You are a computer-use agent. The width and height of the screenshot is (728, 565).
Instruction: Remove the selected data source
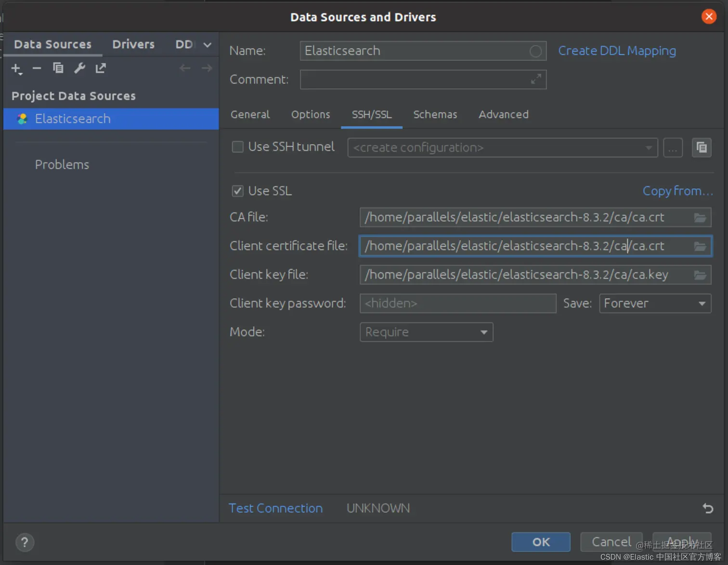tap(37, 68)
